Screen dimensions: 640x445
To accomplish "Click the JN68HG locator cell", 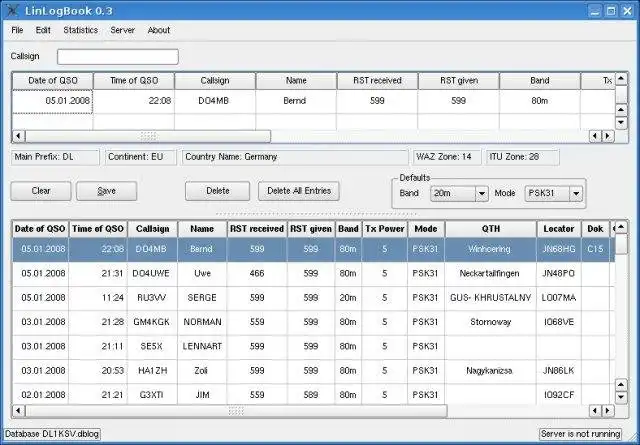I will (x=559, y=249).
